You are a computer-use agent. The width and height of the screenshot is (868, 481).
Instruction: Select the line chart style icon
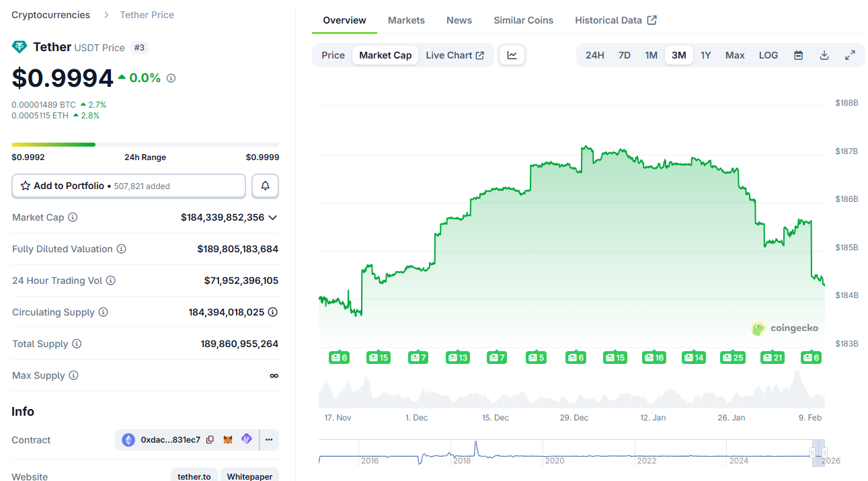(x=512, y=55)
